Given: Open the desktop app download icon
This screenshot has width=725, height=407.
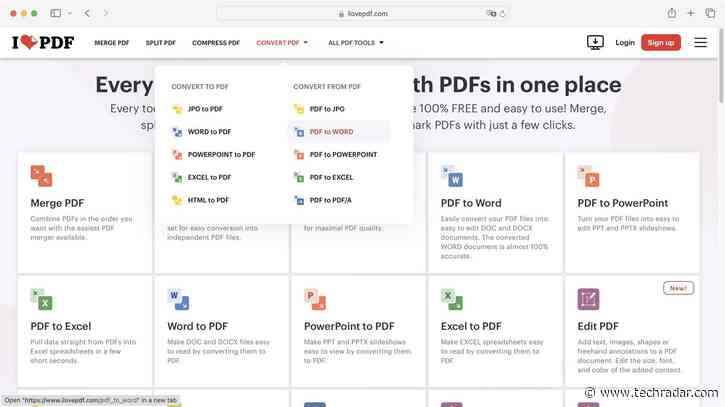Looking at the screenshot, I should [x=595, y=43].
